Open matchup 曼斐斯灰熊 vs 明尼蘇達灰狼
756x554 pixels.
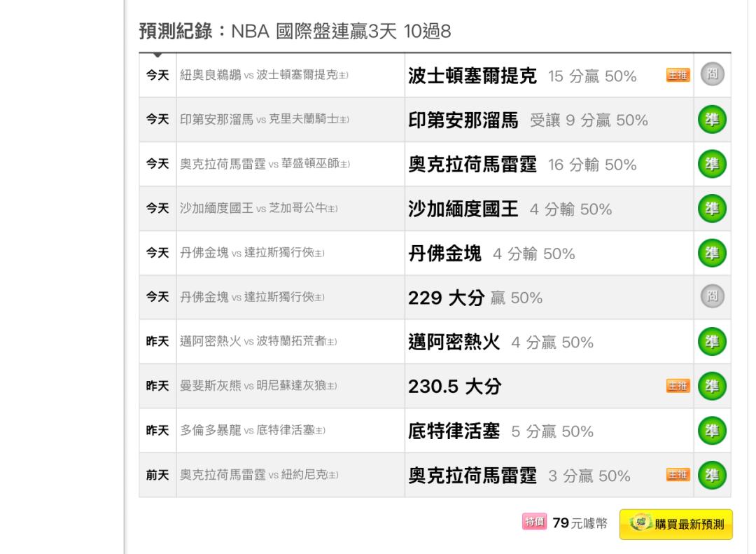tap(258, 386)
